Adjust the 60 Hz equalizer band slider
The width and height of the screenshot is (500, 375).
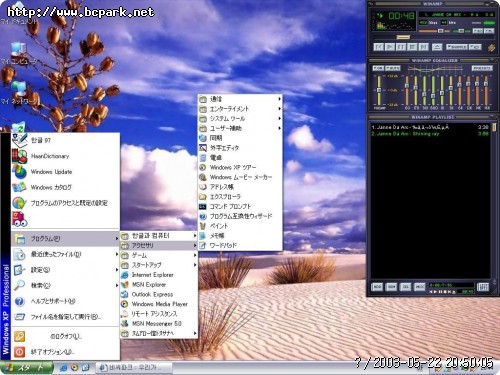pyautogui.click(x=407, y=90)
